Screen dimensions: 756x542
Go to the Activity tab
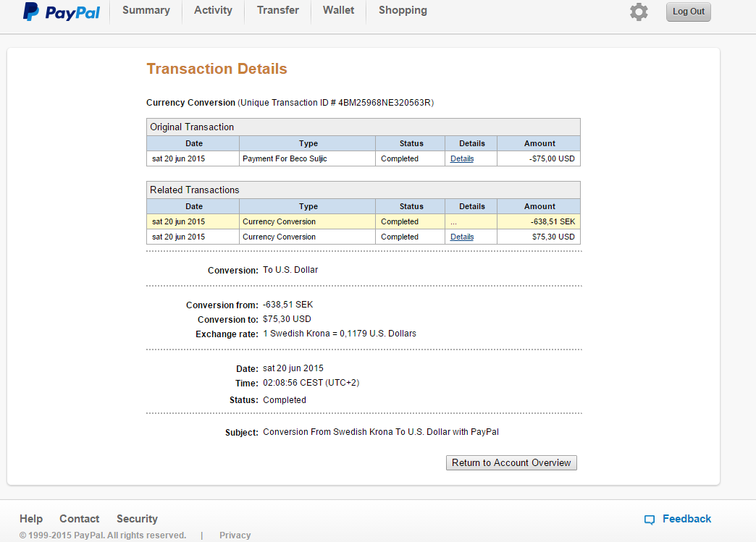coord(213,10)
